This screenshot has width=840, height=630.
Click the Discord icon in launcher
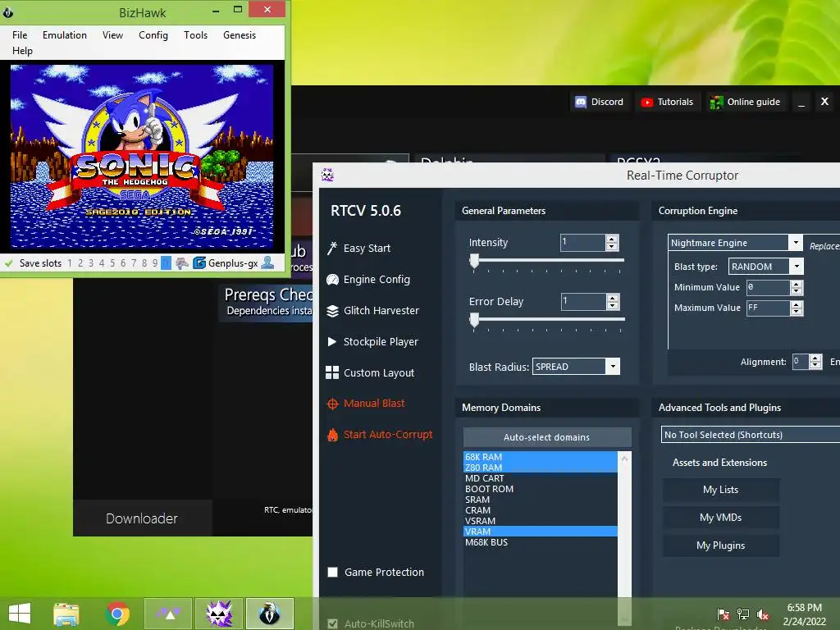(581, 102)
